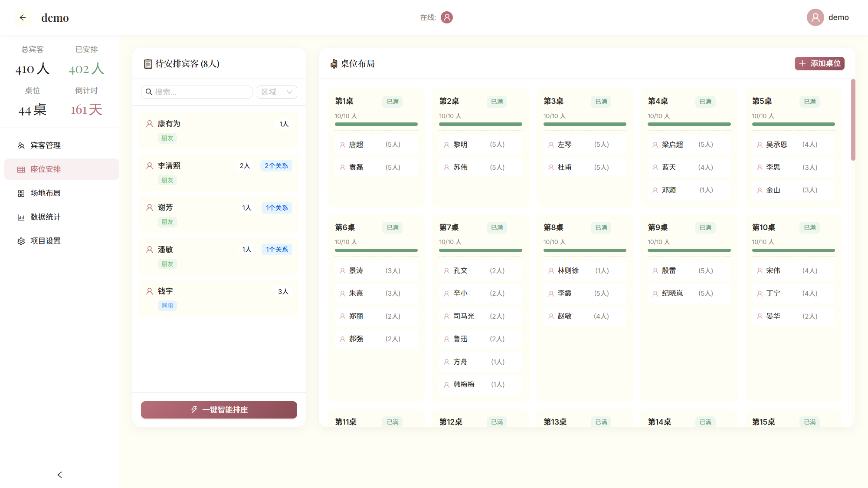Click the 第1桌 occupancy progress bar
Image resolution: width=868 pixels, height=488 pixels.
pos(376,124)
